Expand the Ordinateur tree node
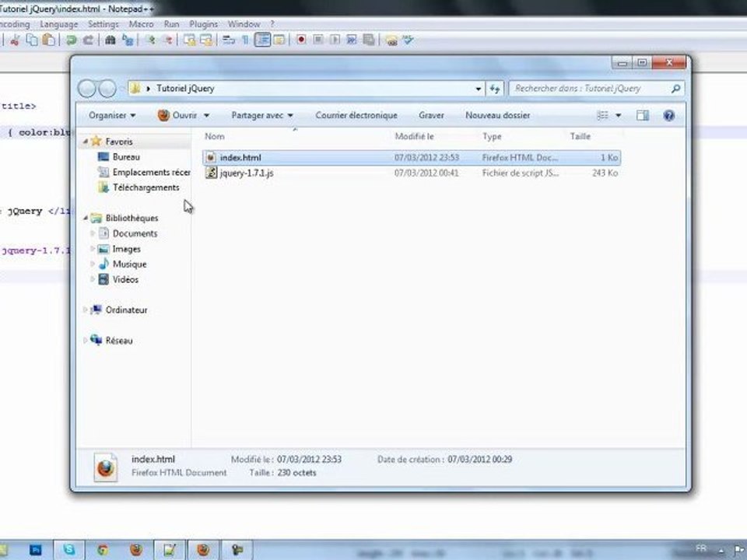 (86, 310)
